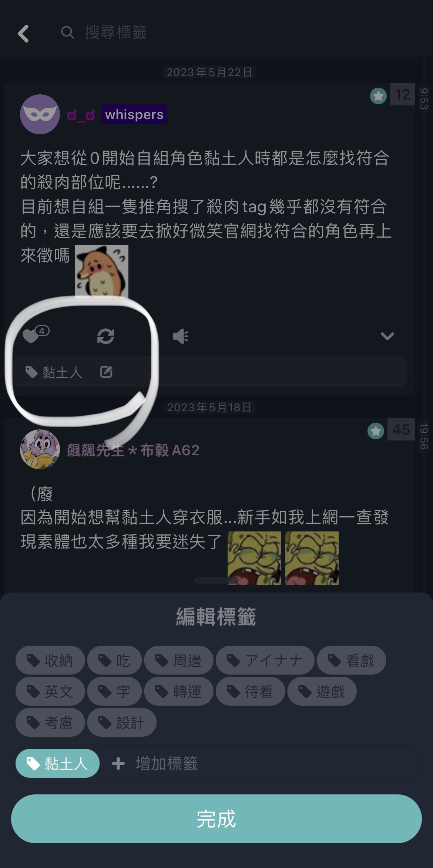Open tag editor via pencil icon beside 黏土人

[x=106, y=372]
